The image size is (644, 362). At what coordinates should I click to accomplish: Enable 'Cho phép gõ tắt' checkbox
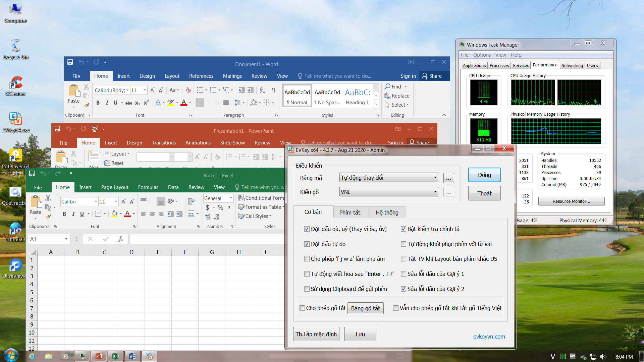coord(302,308)
